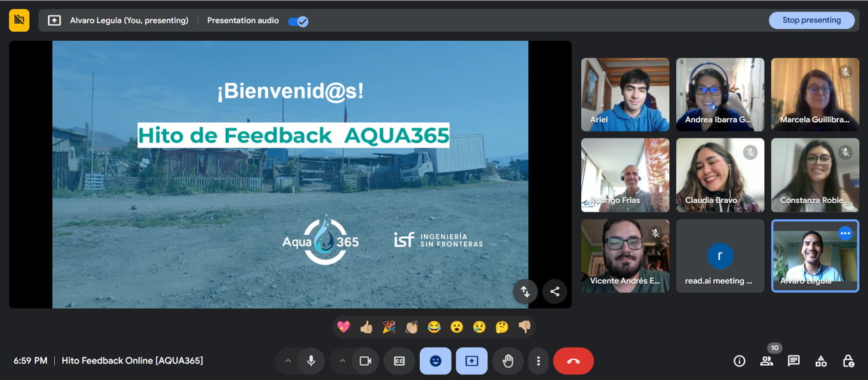868x380 pixels.
Task: Turn off the camera
Action: [x=366, y=361]
